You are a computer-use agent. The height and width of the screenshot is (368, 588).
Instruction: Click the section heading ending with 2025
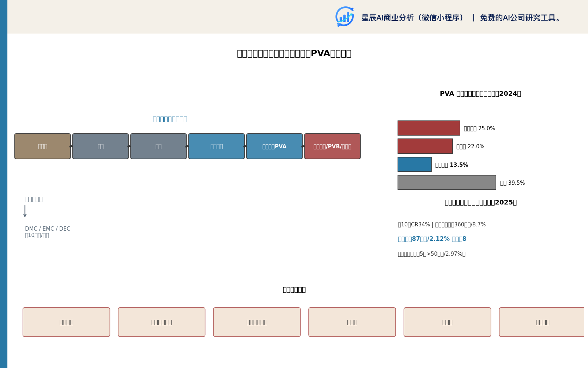coord(480,202)
